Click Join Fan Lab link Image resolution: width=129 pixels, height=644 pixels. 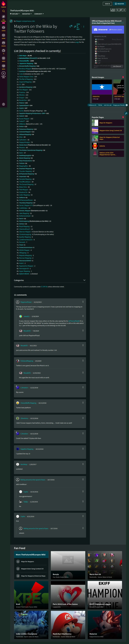tap(108, 105)
